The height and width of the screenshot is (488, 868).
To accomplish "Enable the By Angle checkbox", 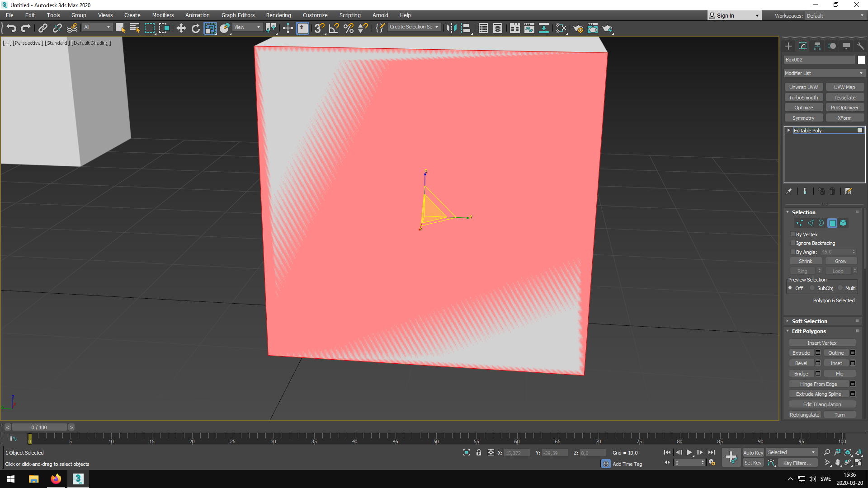I will click(793, 252).
